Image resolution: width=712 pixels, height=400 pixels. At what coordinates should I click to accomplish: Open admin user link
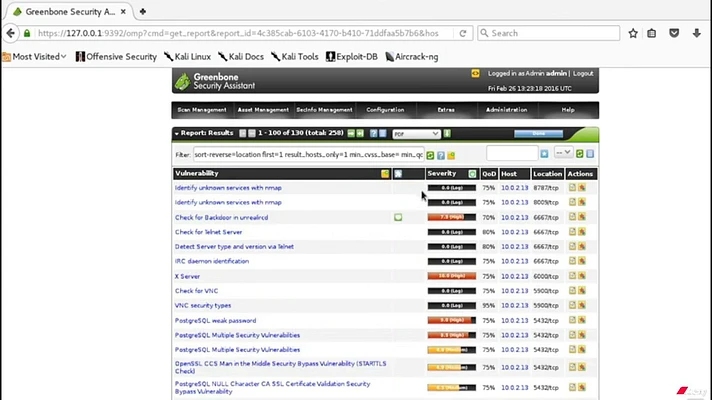click(x=556, y=73)
